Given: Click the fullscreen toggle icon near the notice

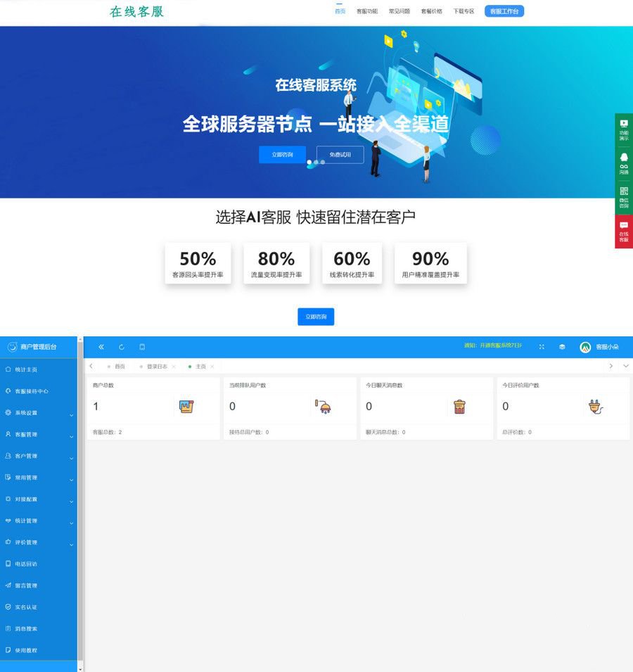Looking at the screenshot, I should point(540,346).
